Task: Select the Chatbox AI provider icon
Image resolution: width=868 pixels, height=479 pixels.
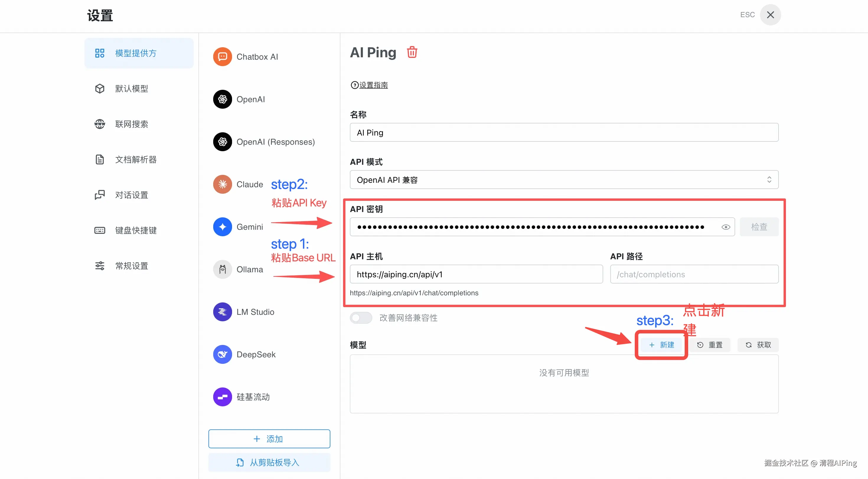Action: tap(222, 57)
